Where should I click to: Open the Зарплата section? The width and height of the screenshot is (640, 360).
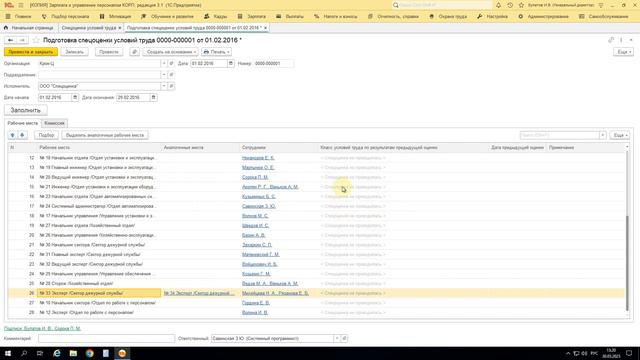tap(251, 16)
